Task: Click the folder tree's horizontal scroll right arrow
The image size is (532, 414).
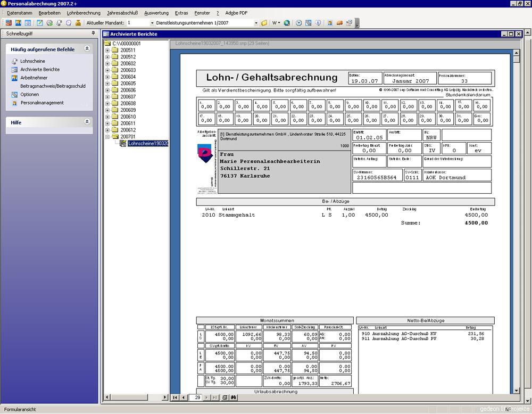Action: [165, 397]
